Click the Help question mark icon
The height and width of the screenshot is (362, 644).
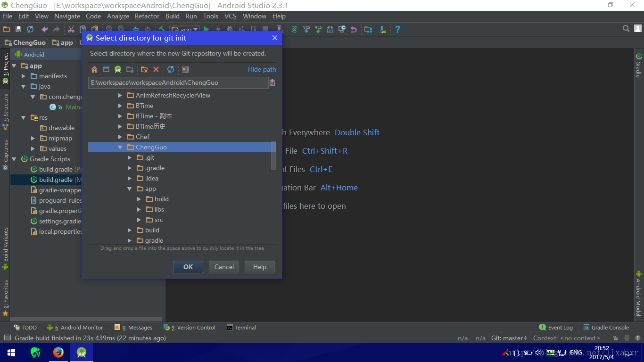pos(397,29)
